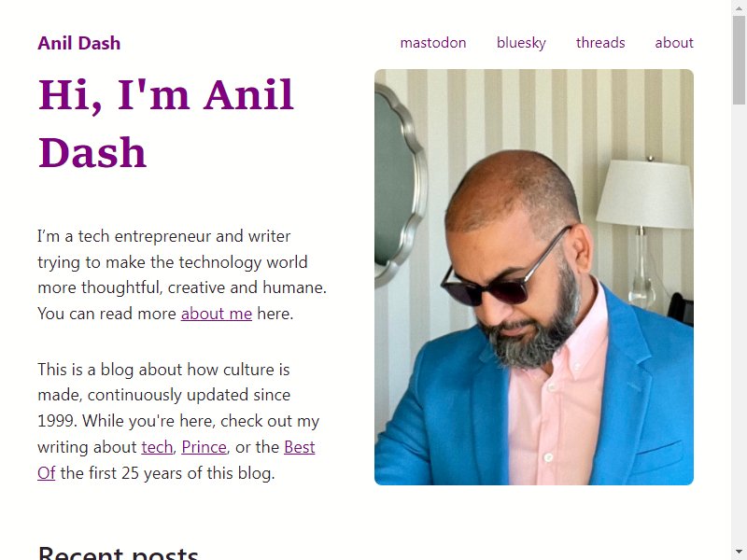Click the Anil Dash site title
This screenshot has height=560, width=747.
(x=79, y=43)
